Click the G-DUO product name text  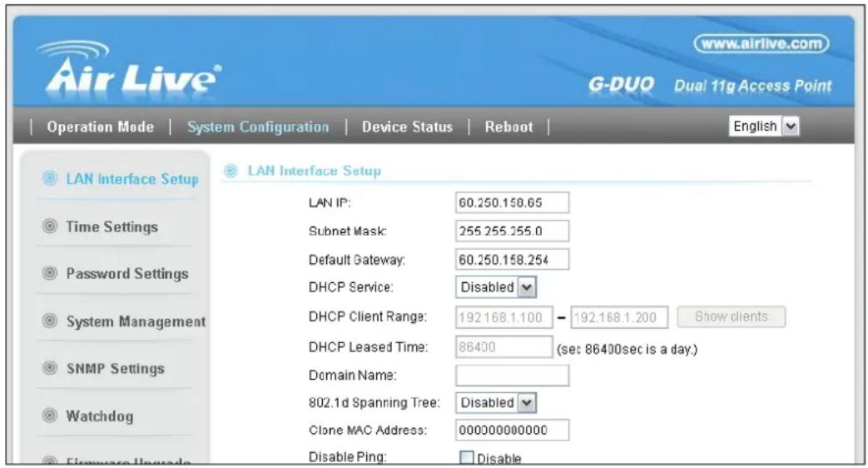[621, 85]
